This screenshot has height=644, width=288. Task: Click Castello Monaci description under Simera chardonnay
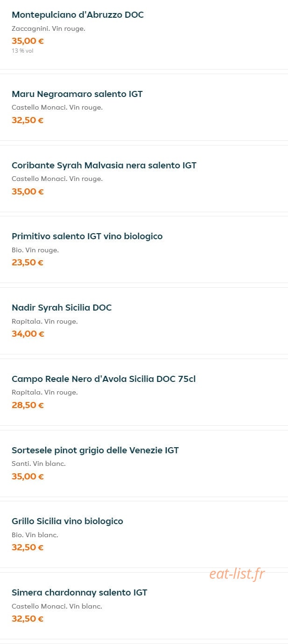57,607
